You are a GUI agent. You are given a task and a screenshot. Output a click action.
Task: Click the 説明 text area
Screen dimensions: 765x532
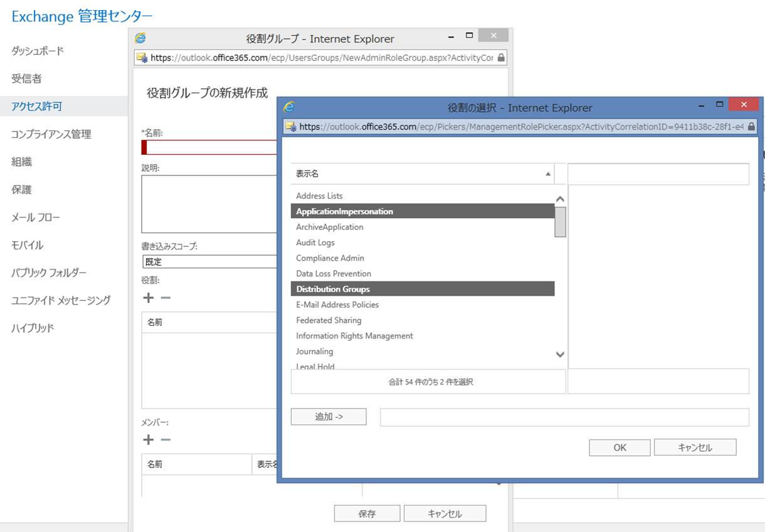click(x=209, y=204)
